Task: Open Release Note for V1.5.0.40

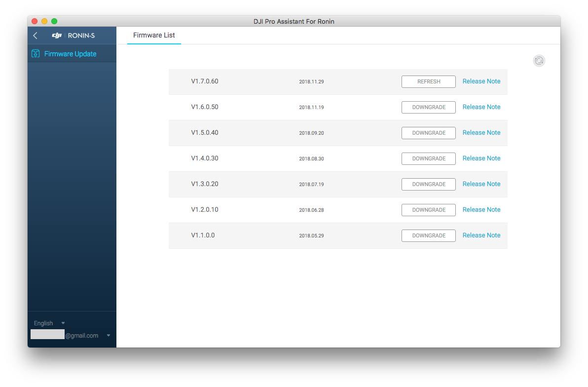Action: point(481,132)
